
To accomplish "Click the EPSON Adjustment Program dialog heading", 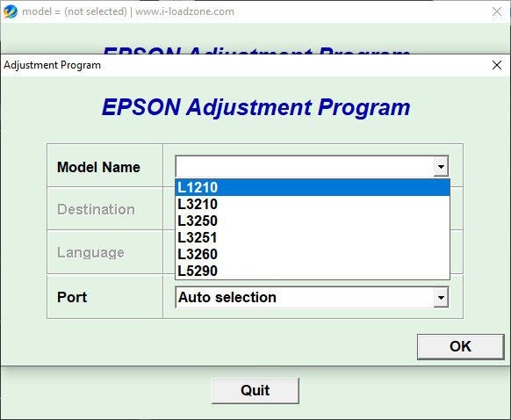I will [255, 107].
